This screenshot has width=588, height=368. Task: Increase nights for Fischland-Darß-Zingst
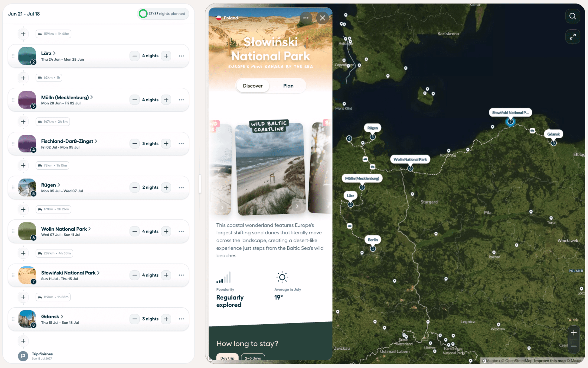tap(166, 144)
